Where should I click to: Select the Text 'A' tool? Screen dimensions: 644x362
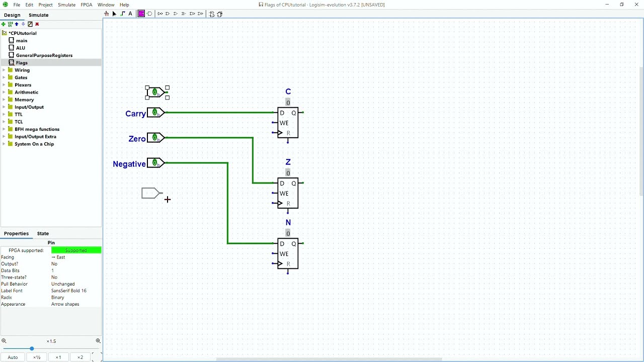[x=130, y=14]
